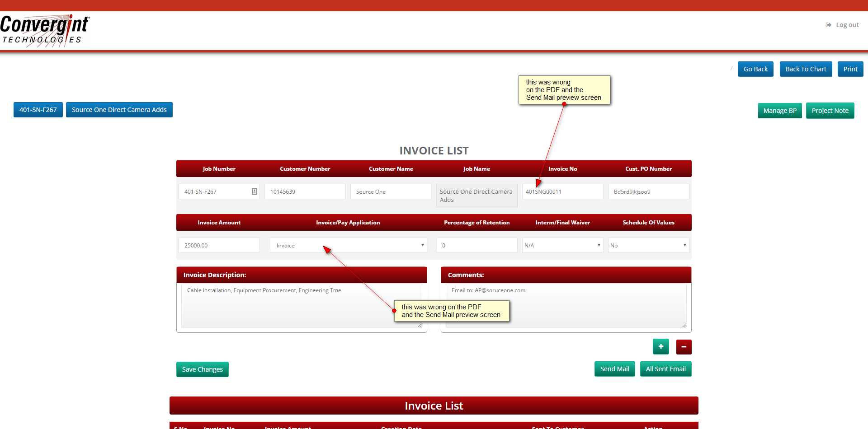
Task: Click the Customer Number column header
Action: [x=305, y=169]
